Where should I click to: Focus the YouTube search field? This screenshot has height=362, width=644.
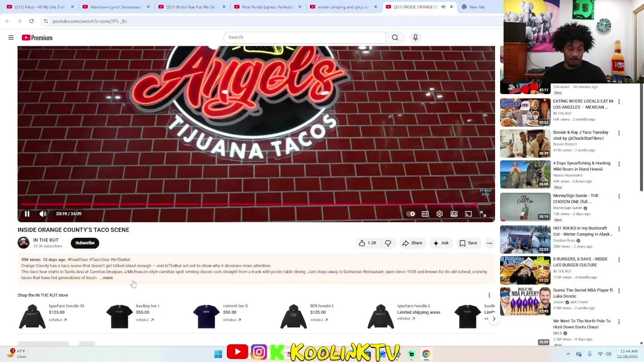[304, 37]
